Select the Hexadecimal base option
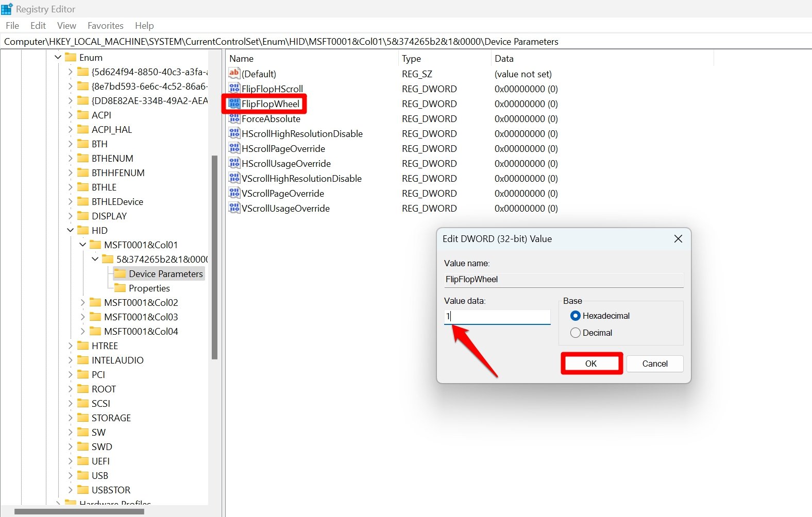The width and height of the screenshot is (812, 517). point(576,316)
